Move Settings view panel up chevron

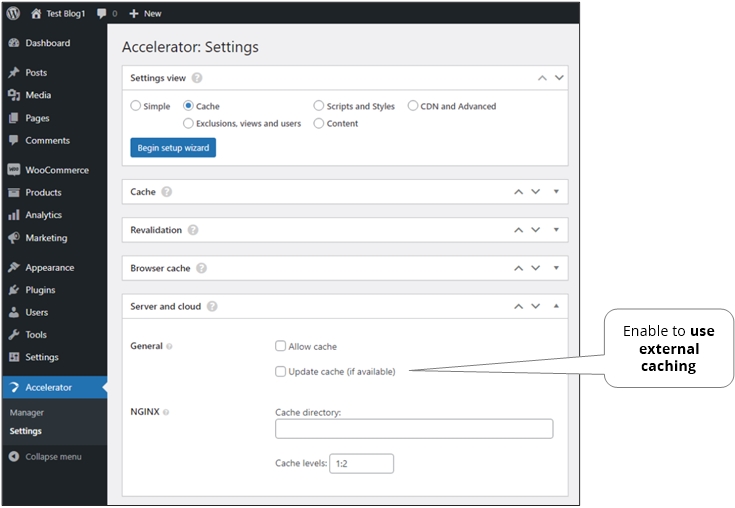pyautogui.click(x=542, y=78)
